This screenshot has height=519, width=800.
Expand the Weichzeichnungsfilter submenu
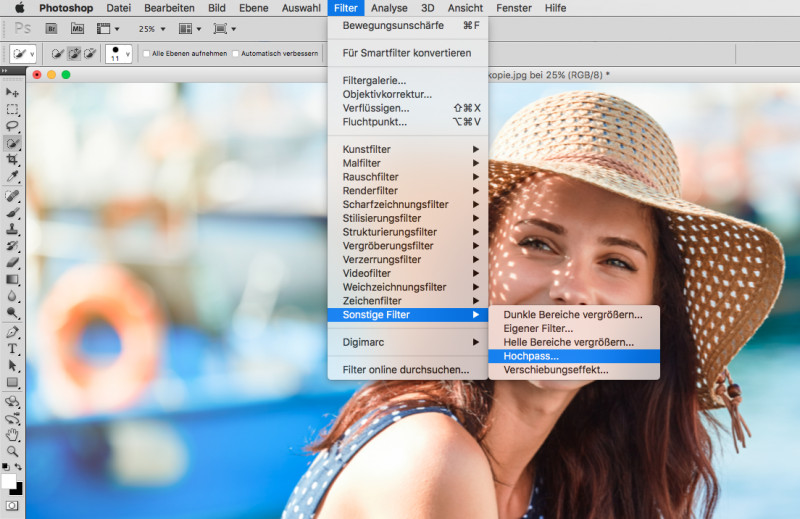point(408,287)
